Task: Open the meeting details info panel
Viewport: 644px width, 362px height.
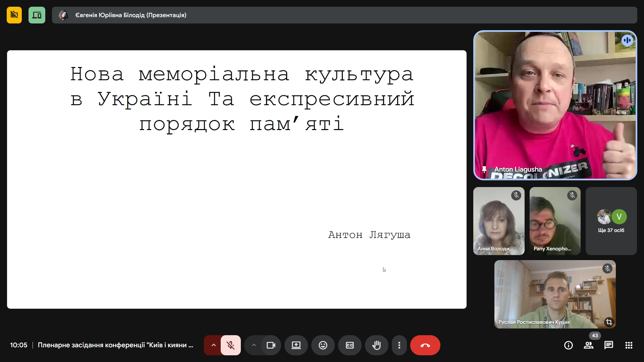Action: click(x=568, y=345)
